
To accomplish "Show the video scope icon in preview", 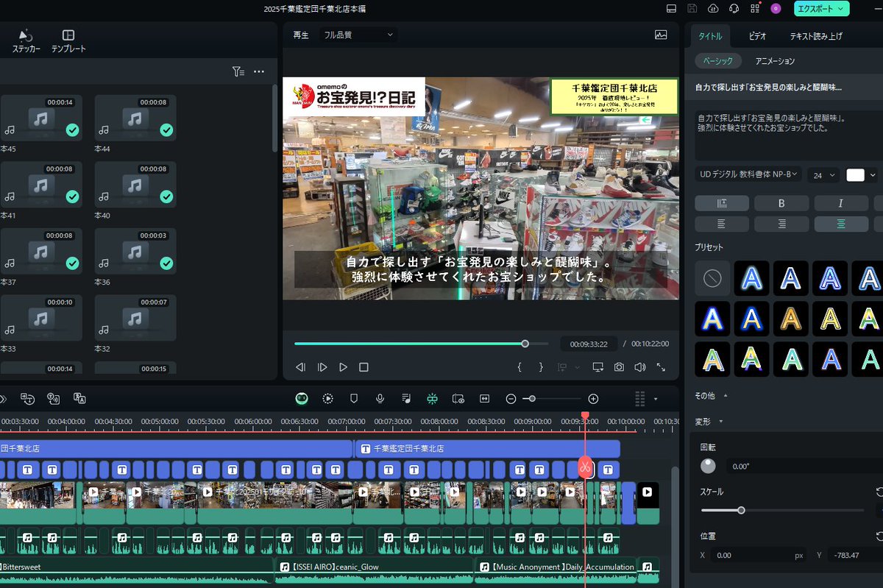I will (661, 35).
